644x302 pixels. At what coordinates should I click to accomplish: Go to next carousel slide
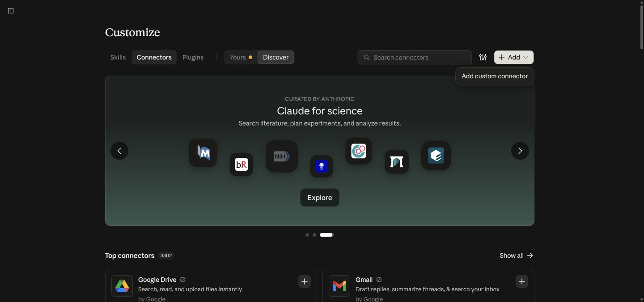[520, 151]
